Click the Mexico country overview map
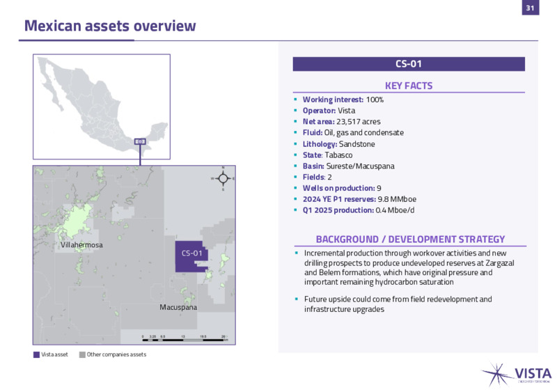557x392 pixels. 102,107
